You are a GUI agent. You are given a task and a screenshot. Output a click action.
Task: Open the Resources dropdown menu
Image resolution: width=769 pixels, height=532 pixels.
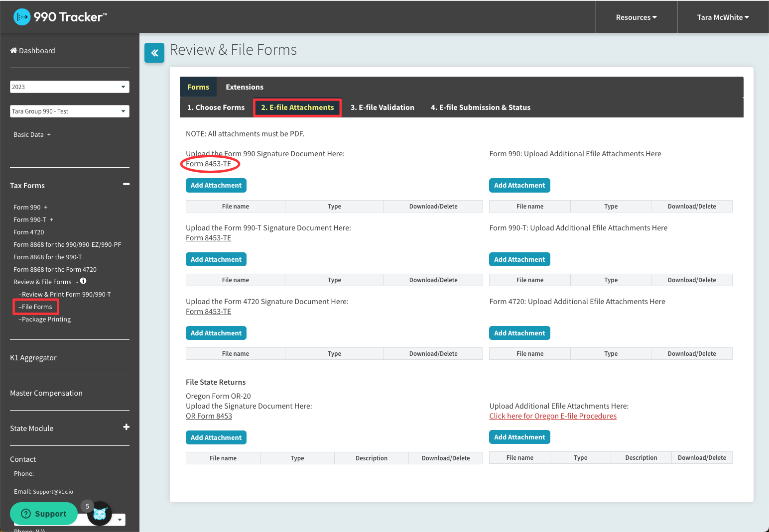click(x=636, y=17)
